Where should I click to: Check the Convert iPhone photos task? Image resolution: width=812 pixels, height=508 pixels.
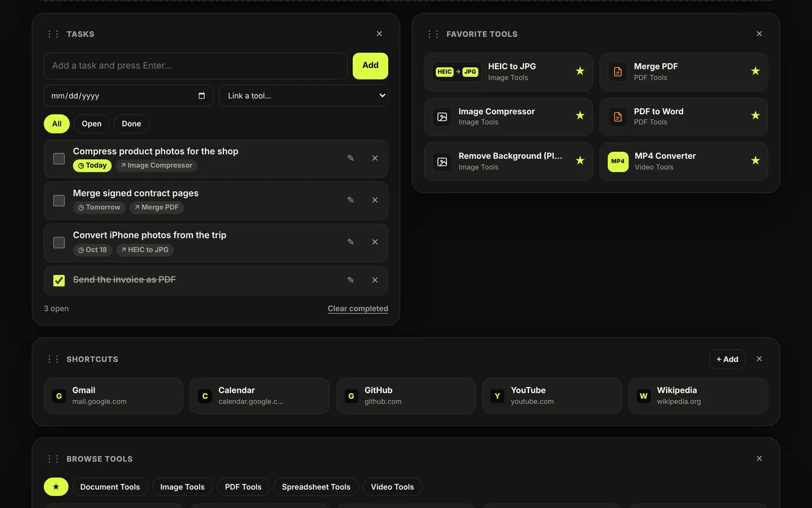(x=59, y=243)
